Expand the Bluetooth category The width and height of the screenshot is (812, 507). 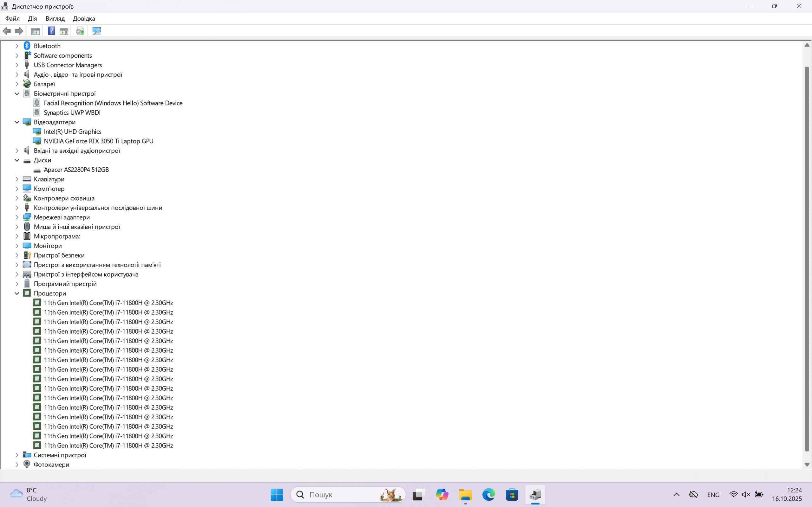(17, 46)
